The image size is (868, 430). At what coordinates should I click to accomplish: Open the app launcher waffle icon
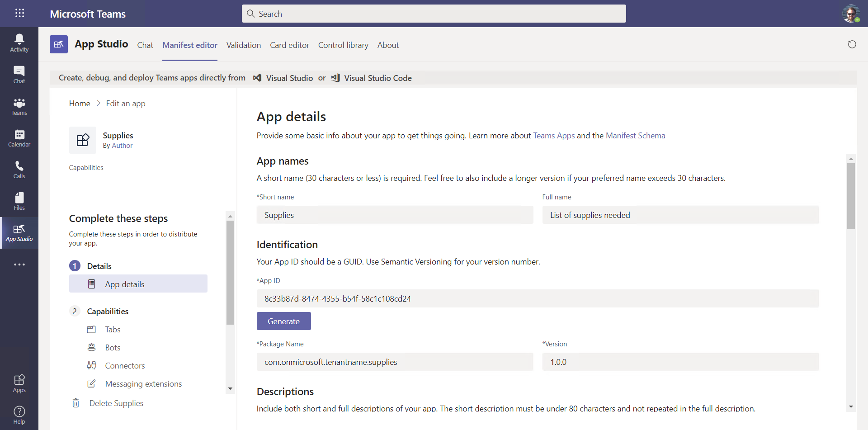point(19,13)
